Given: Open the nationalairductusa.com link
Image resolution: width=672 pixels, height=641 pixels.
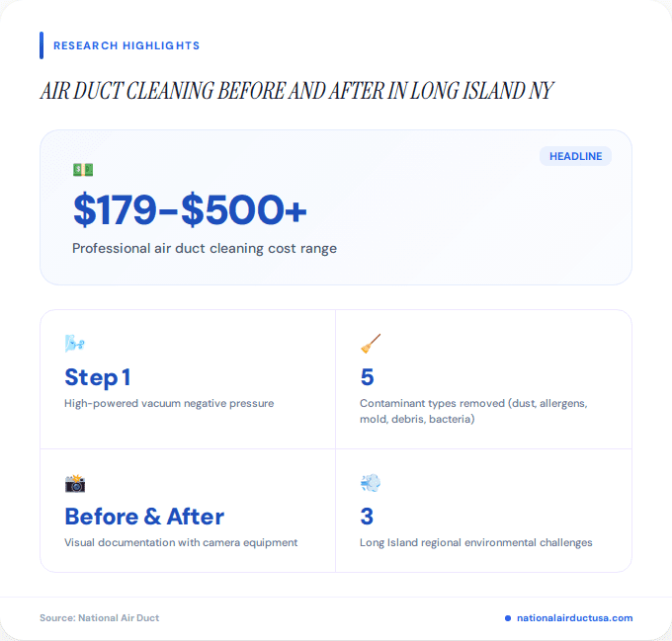Looking at the screenshot, I should point(574,618).
